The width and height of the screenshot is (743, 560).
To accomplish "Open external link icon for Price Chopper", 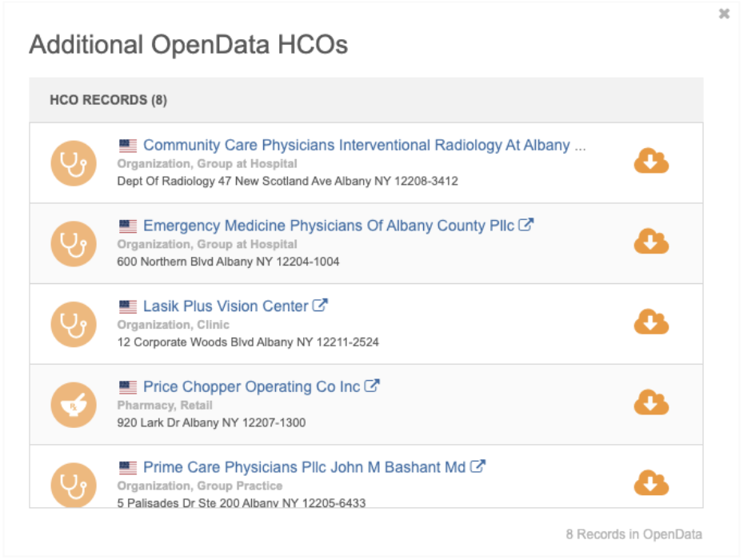I will 372,386.
